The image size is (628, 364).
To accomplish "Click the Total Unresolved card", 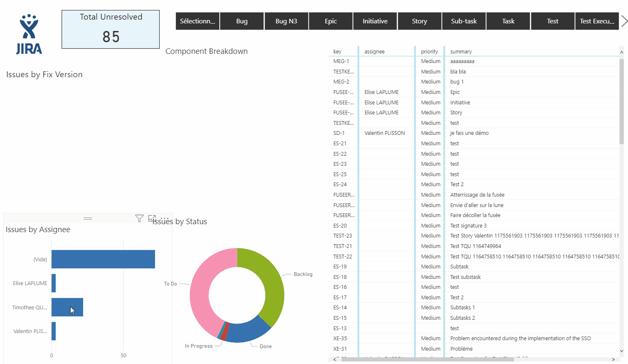I will pos(111,29).
